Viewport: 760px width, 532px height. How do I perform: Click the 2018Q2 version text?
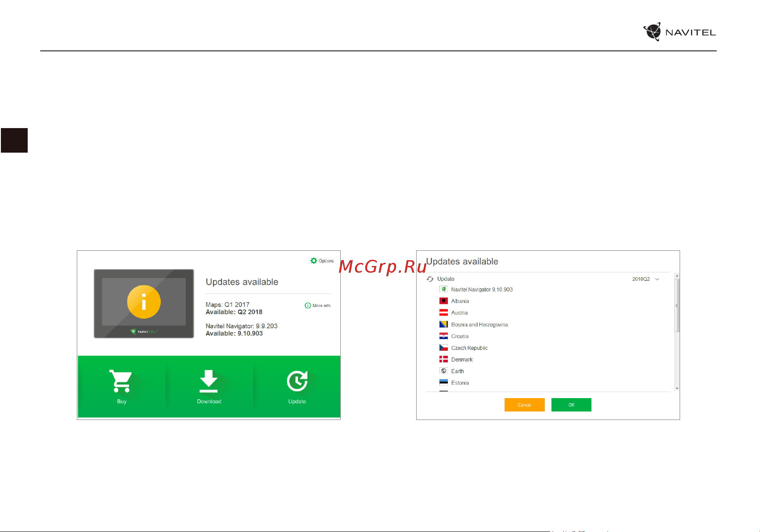(641, 279)
